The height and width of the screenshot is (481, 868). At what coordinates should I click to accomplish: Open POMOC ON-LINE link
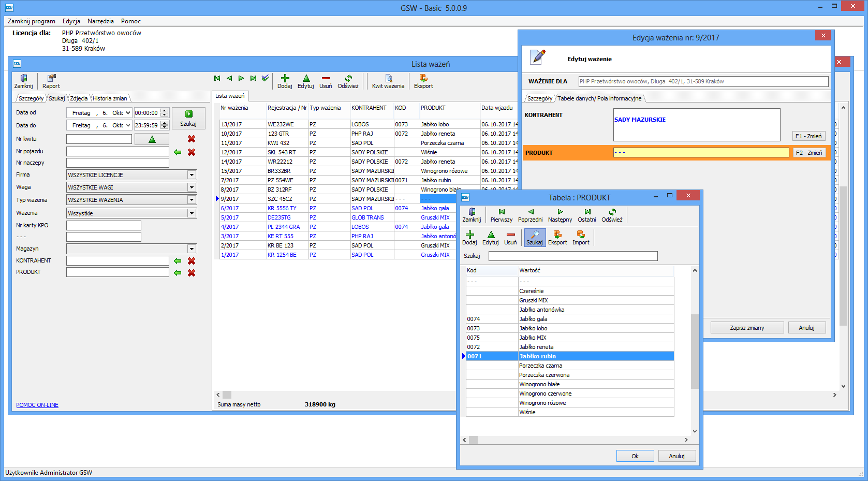click(37, 405)
